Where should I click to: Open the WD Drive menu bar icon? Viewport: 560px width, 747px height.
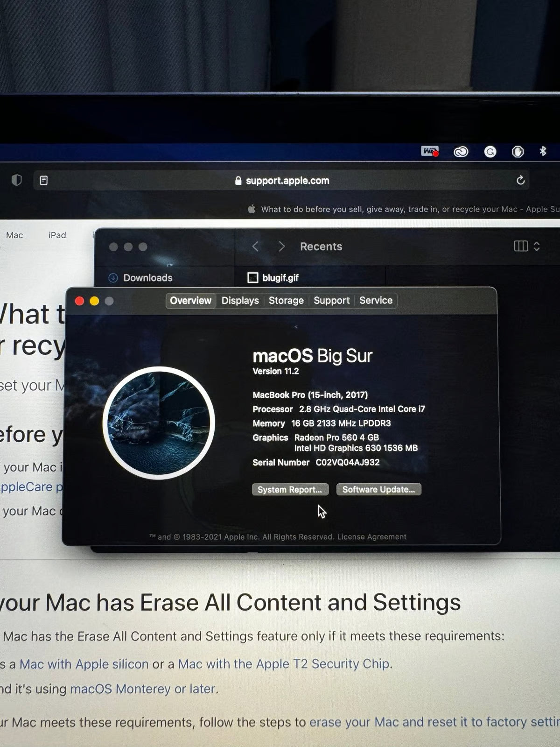[x=430, y=151]
